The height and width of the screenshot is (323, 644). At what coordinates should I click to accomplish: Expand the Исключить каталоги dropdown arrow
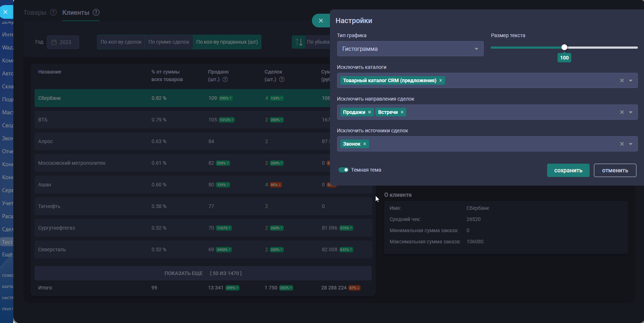631,80
